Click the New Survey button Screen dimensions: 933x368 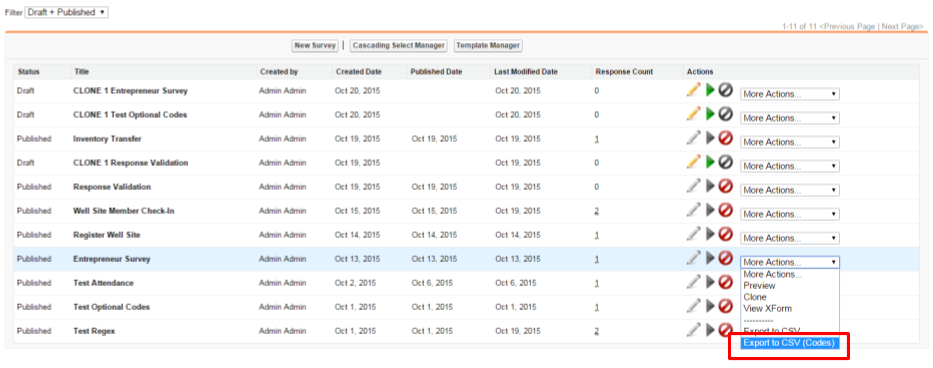[x=315, y=45]
